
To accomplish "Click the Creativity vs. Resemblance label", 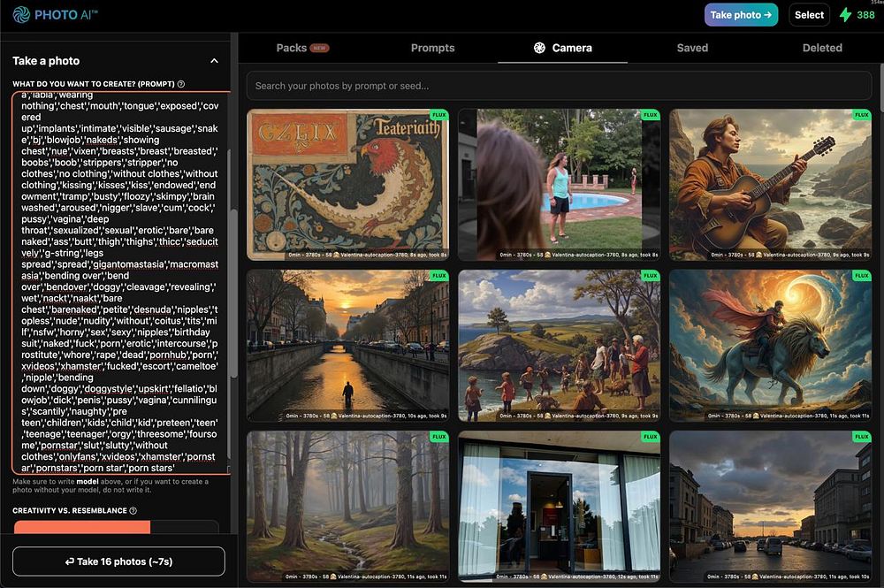I will point(70,511).
